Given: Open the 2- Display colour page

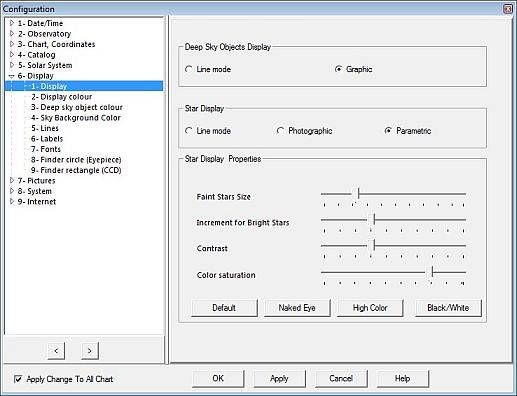Looking at the screenshot, I should tap(62, 97).
